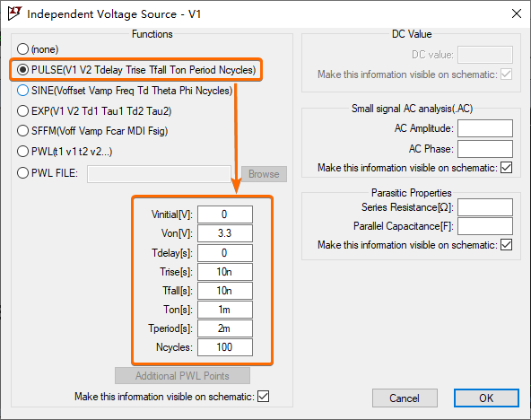
Task: Confirm settings with the OK button
Action: point(486,398)
